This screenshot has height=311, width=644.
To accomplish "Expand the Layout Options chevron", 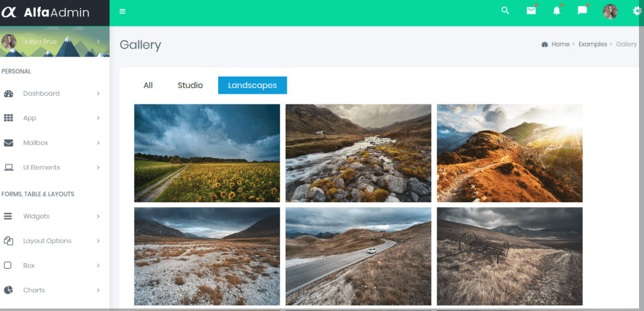I will (x=98, y=240).
